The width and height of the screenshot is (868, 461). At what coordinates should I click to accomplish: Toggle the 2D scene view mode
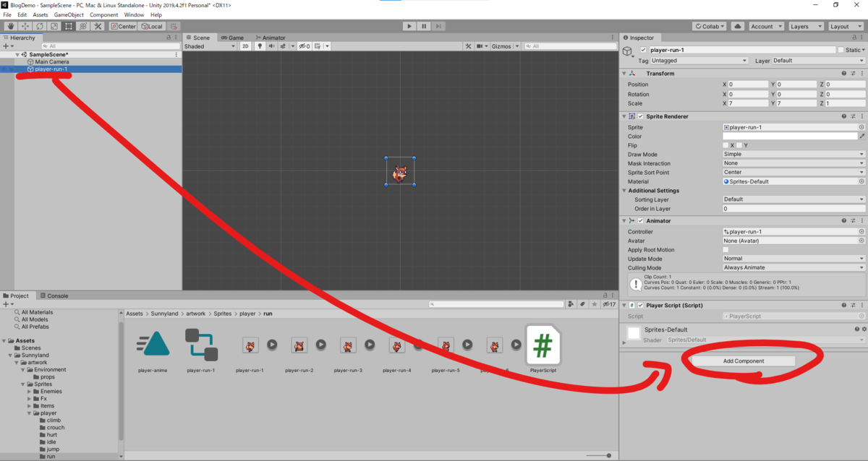click(x=246, y=46)
